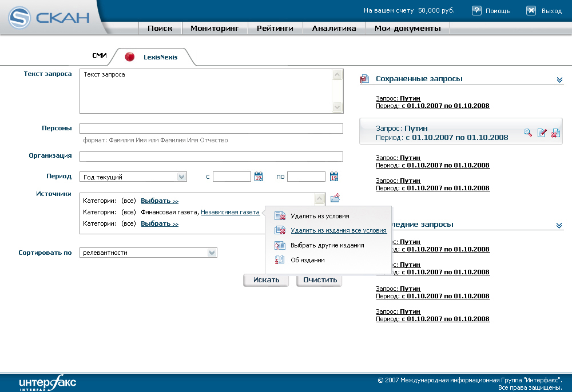The image size is (572, 392).
Task: Click into the Текст запроса text area
Action: click(x=206, y=91)
